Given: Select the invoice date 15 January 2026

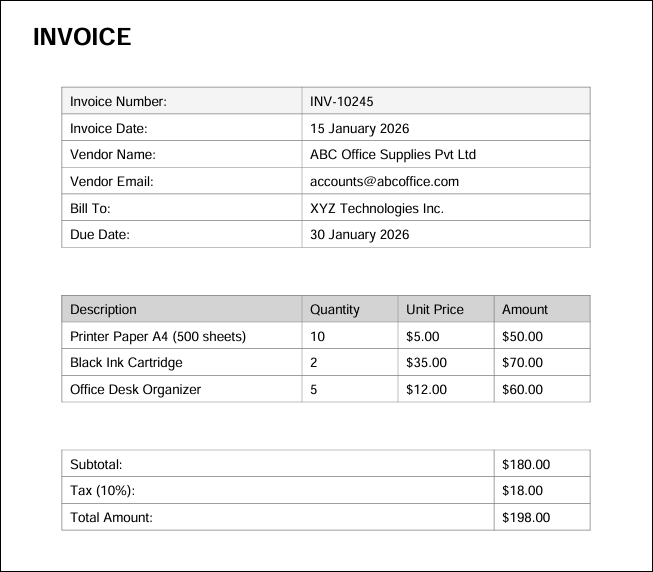Looking at the screenshot, I should pos(359,128).
